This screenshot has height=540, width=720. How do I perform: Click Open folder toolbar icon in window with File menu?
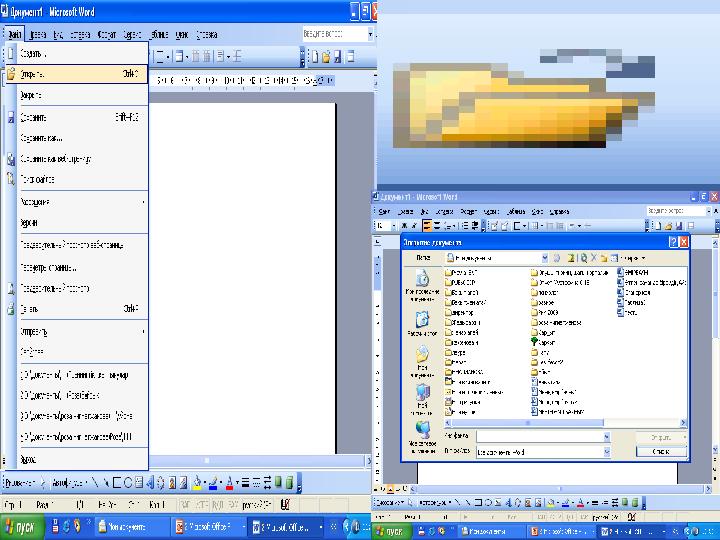(326, 56)
